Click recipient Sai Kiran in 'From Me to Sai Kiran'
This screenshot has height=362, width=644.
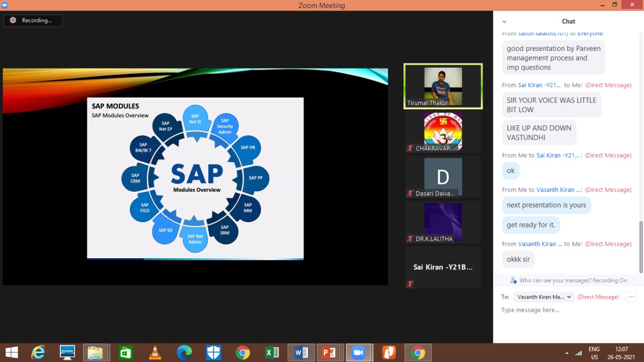click(x=557, y=155)
